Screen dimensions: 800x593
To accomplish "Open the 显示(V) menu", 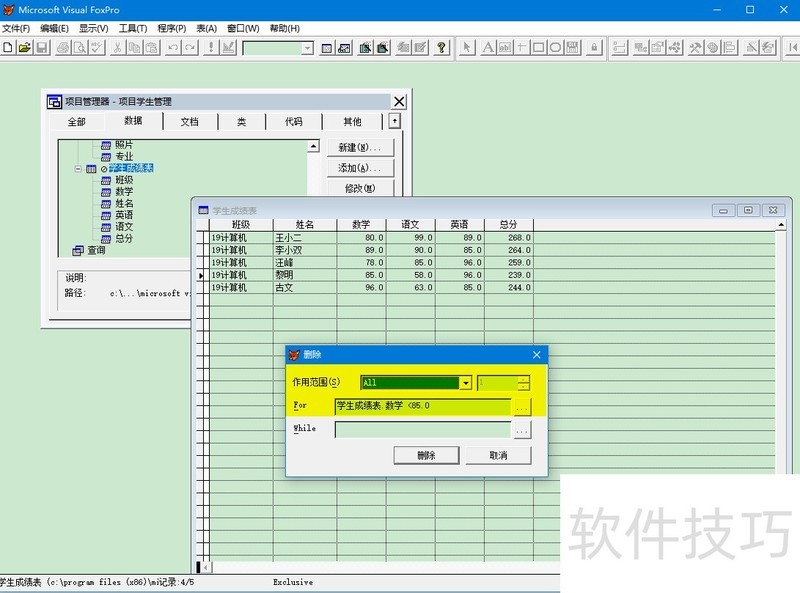I will (x=93, y=28).
